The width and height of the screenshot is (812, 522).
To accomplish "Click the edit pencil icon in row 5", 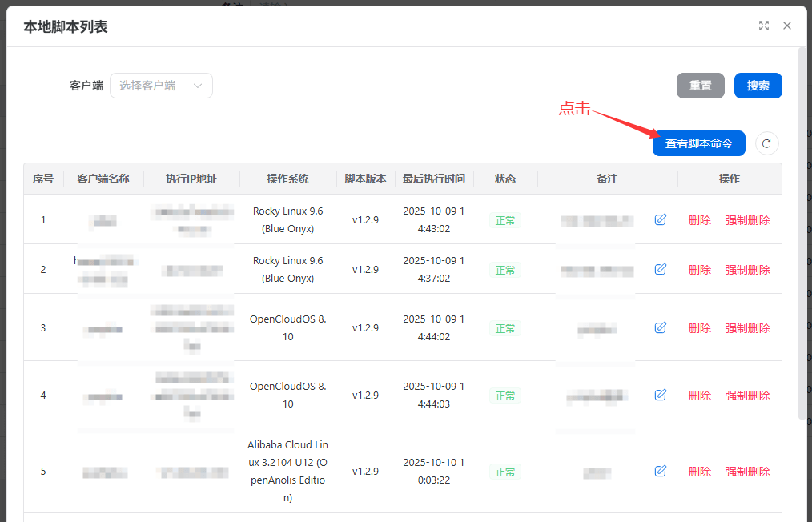I will [x=661, y=471].
